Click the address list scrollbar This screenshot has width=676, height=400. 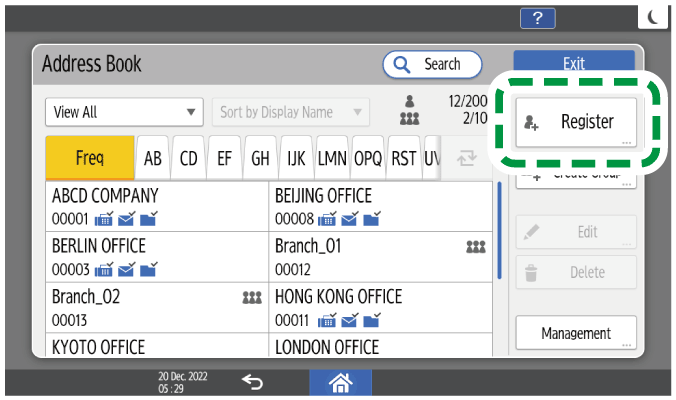(500, 230)
